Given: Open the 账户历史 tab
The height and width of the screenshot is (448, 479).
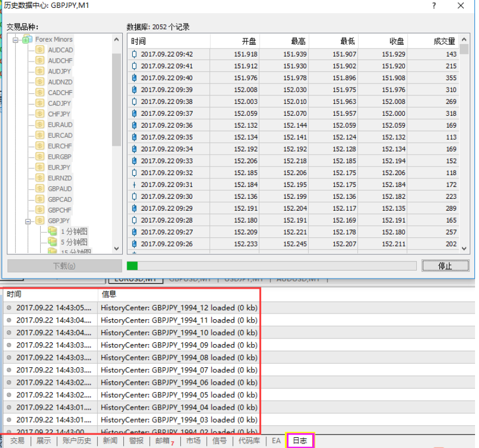Looking at the screenshot, I should coord(76,441).
